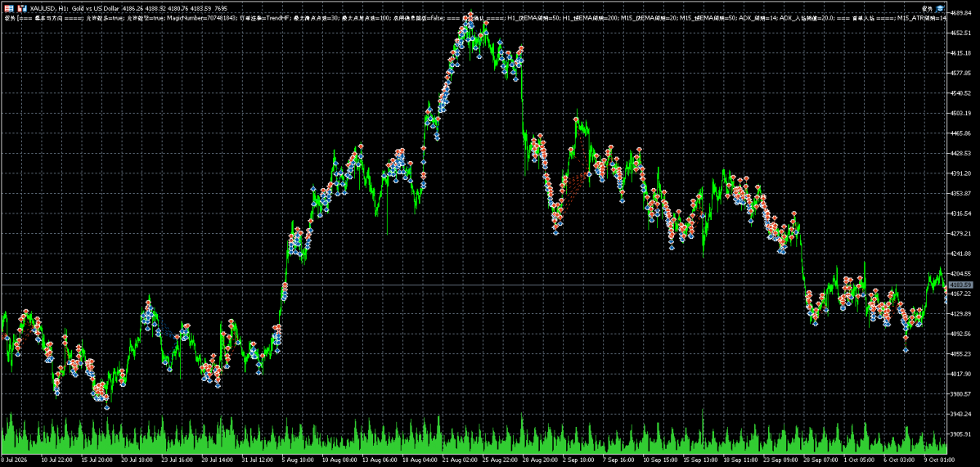Click the 4241.88 price scale label

pyautogui.click(x=960, y=254)
